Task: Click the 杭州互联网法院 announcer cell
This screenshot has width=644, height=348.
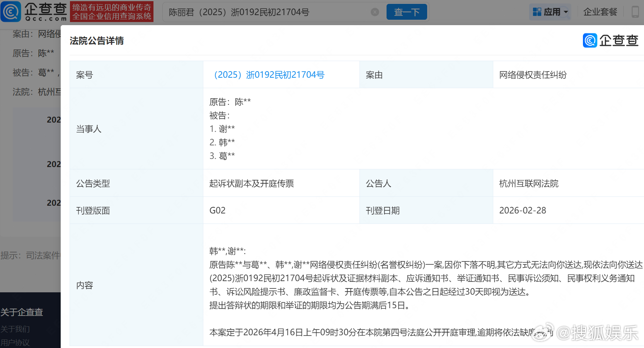Action: (x=529, y=183)
